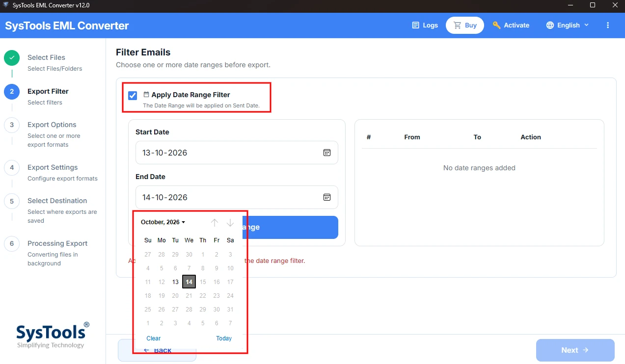The height and width of the screenshot is (364, 625).
Task: Click the Next button
Action: 575,350
